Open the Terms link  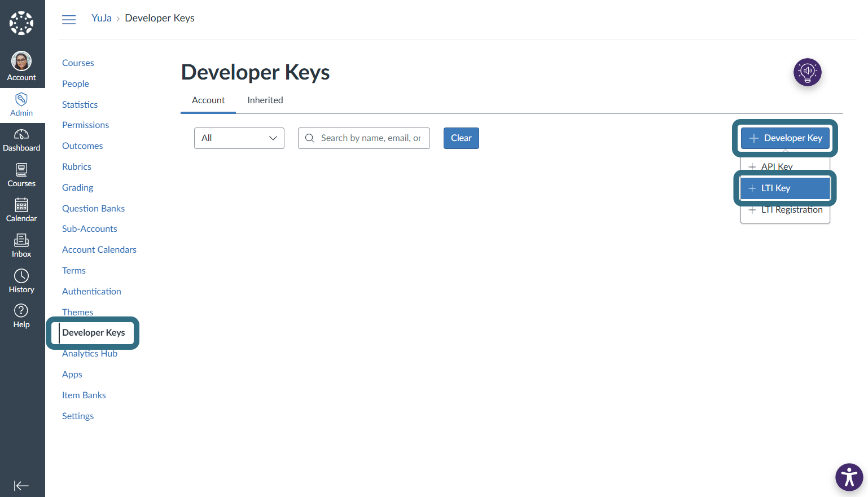pos(74,271)
